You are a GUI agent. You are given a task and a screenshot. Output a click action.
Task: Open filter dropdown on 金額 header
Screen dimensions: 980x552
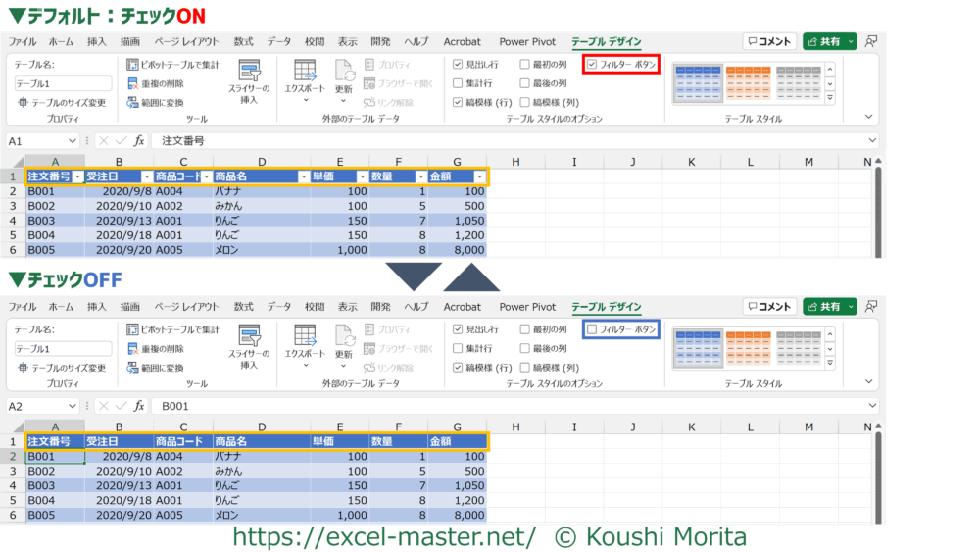(x=479, y=176)
